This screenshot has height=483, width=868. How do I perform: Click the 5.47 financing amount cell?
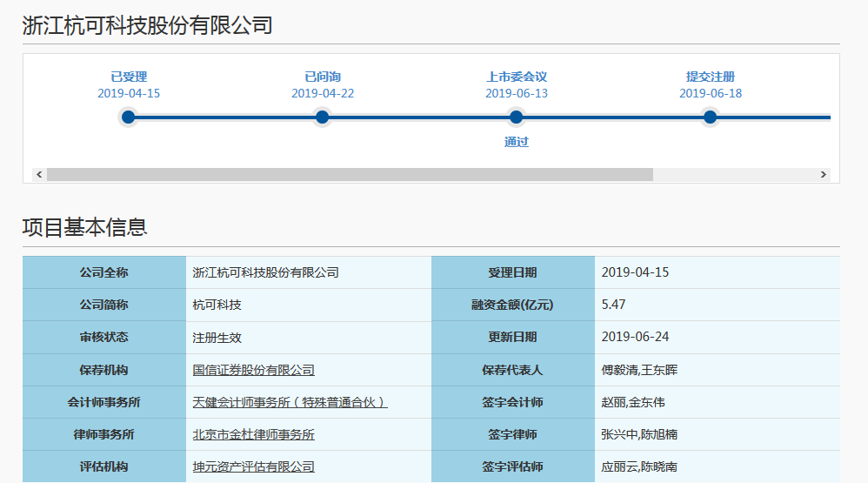717,305
